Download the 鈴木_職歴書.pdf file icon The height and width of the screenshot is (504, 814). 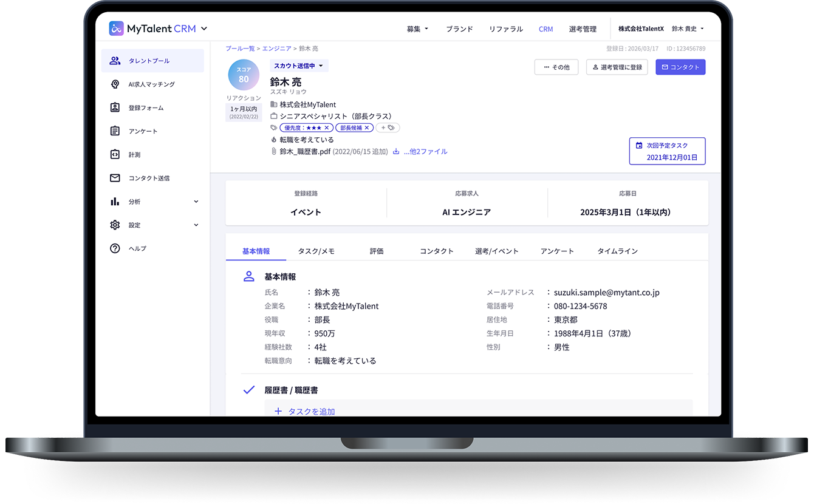pyautogui.click(x=396, y=152)
